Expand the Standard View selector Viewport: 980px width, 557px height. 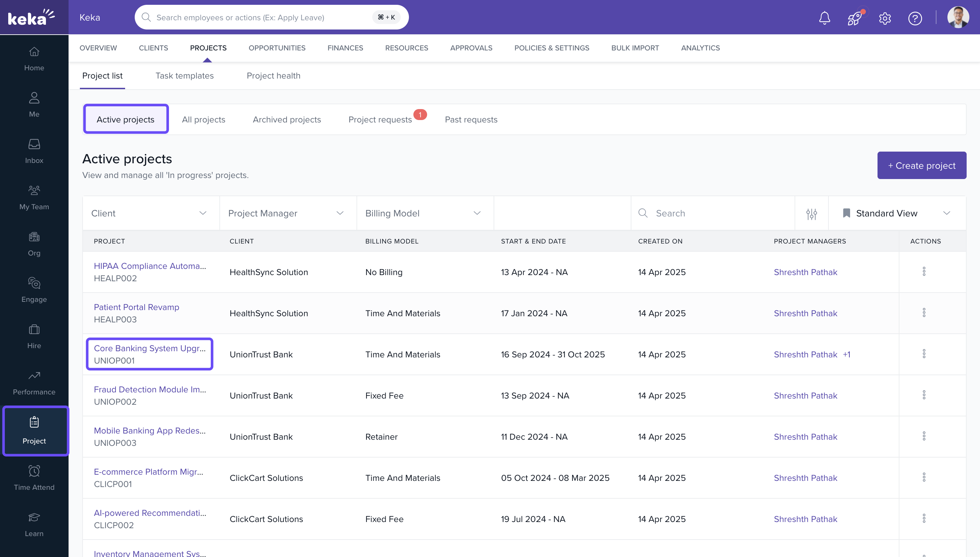click(x=947, y=213)
